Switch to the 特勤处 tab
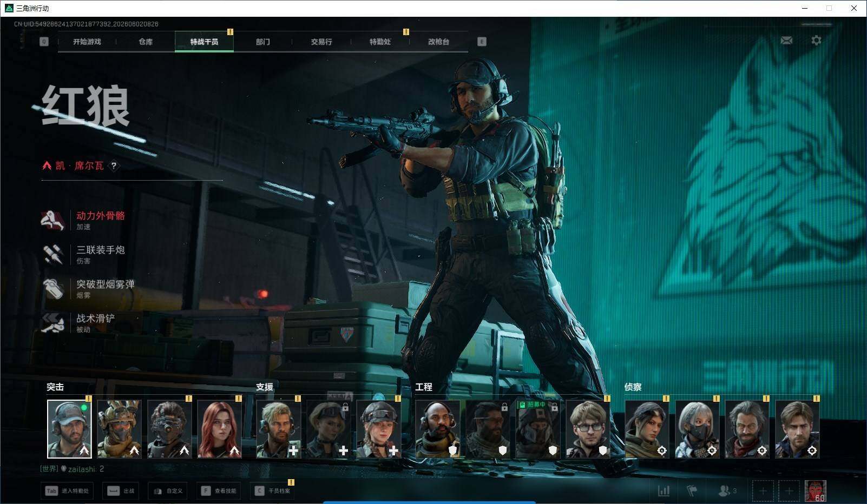This screenshot has height=504, width=867. pyautogui.click(x=380, y=42)
